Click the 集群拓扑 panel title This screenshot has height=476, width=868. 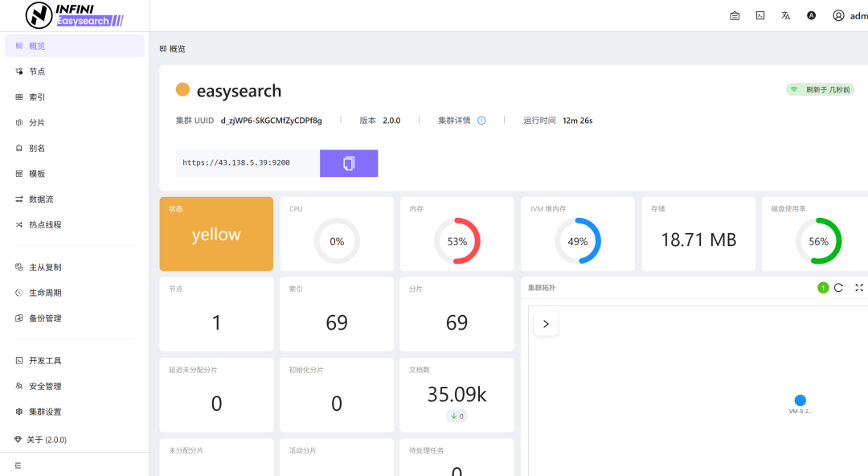(x=542, y=288)
